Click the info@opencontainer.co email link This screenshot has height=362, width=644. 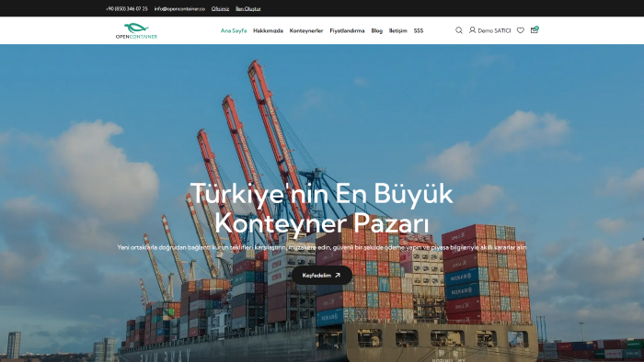coord(179,8)
